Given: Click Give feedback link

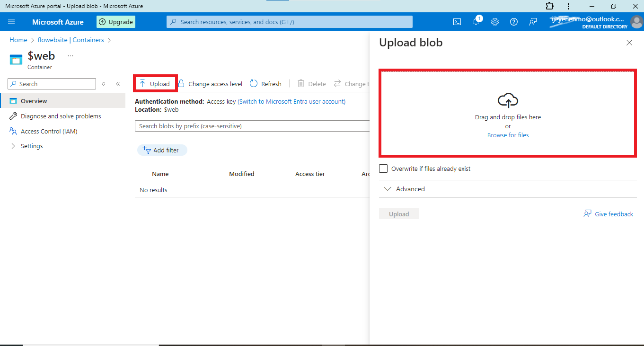Looking at the screenshot, I should click(x=608, y=214).
